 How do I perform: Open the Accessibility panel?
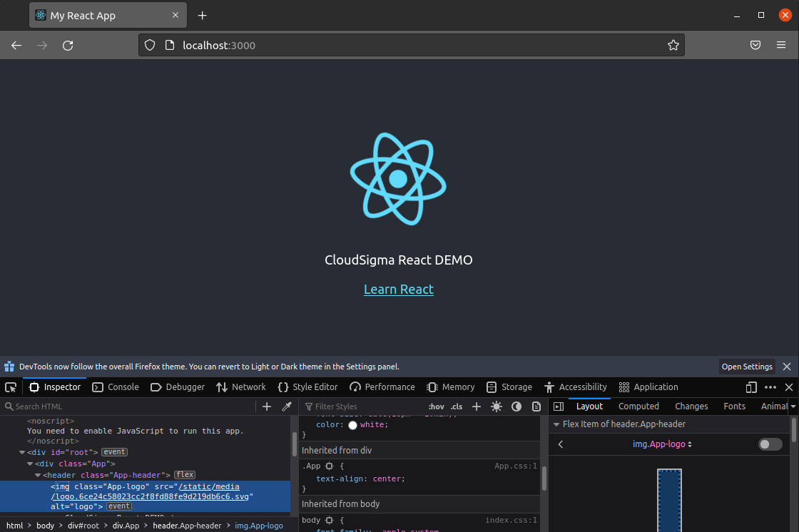[576, 387]
